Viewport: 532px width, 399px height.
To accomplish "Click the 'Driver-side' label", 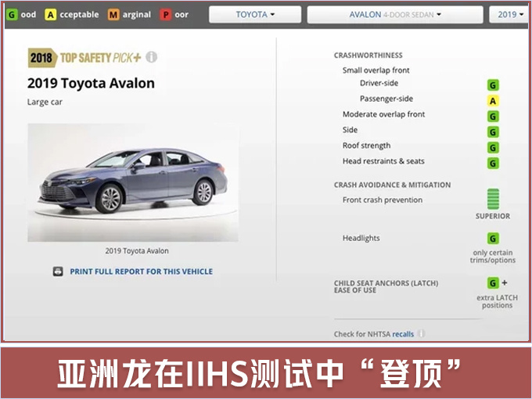I will tap(379, 83).
